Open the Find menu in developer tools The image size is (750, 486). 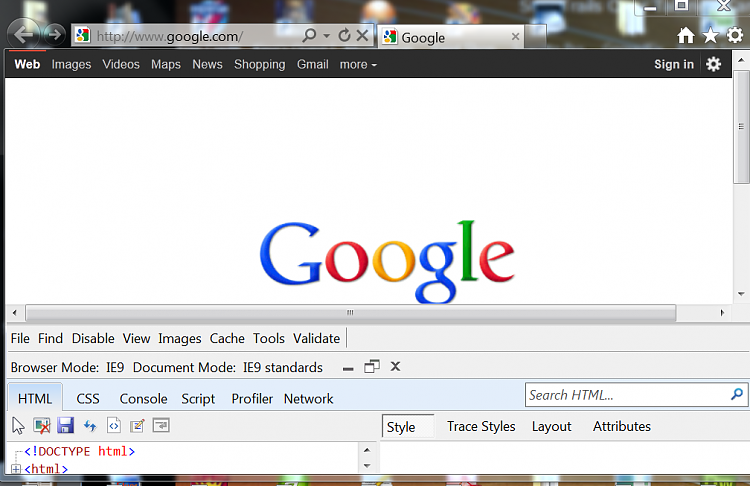pyautogui.click(x=50, y=339)
